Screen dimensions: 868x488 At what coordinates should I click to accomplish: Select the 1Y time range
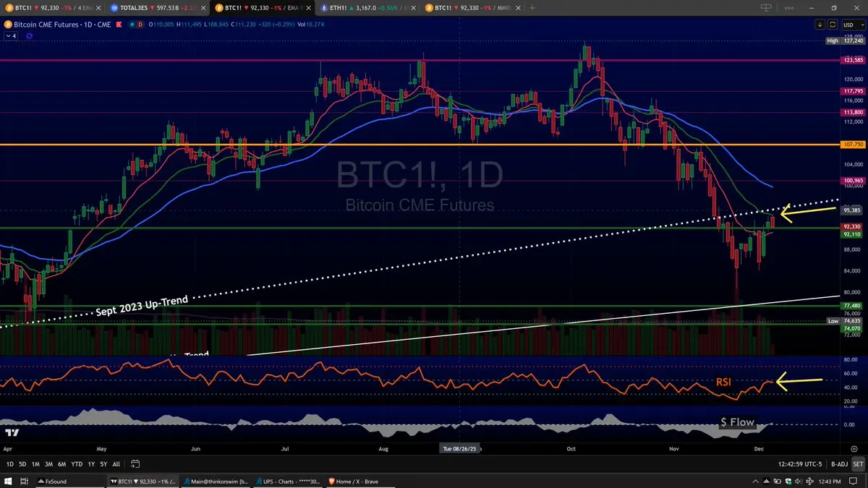[90, 464]
